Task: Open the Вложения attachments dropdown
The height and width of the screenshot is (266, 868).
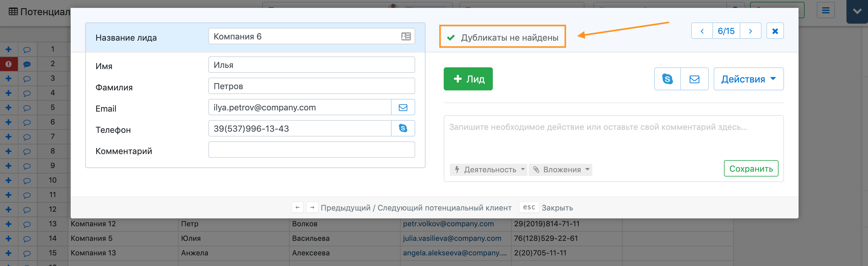Action: [560, 169]
